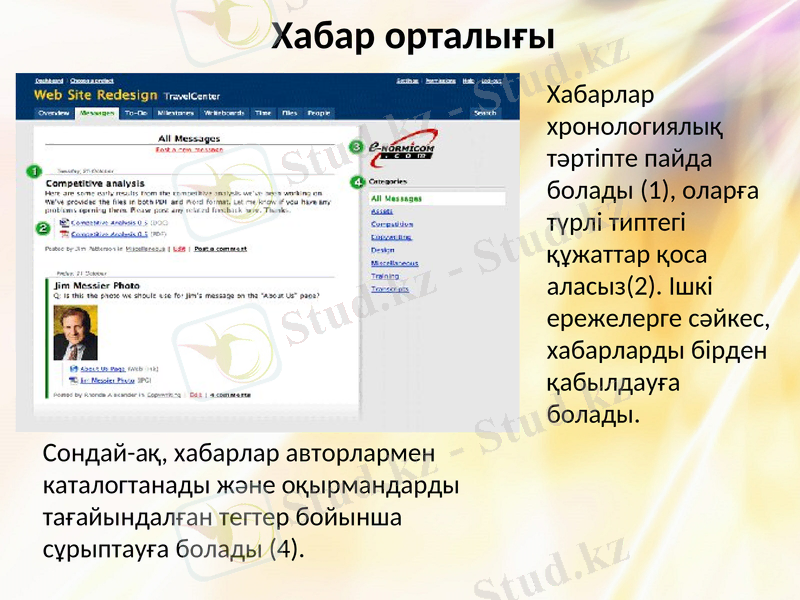The image size is (800, 600).
Task: Switch to the To-Do tab
Action: tap(134, 113)
